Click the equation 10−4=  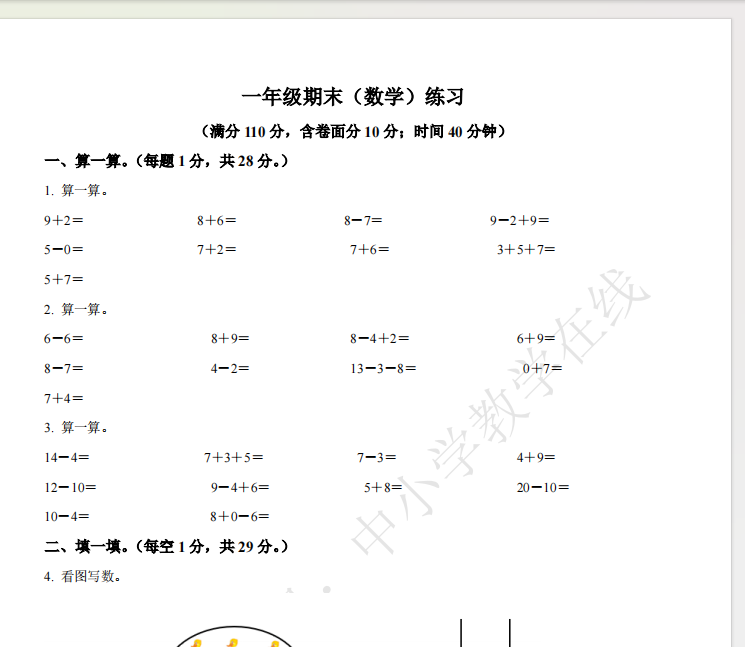click(x=67, y=516)
